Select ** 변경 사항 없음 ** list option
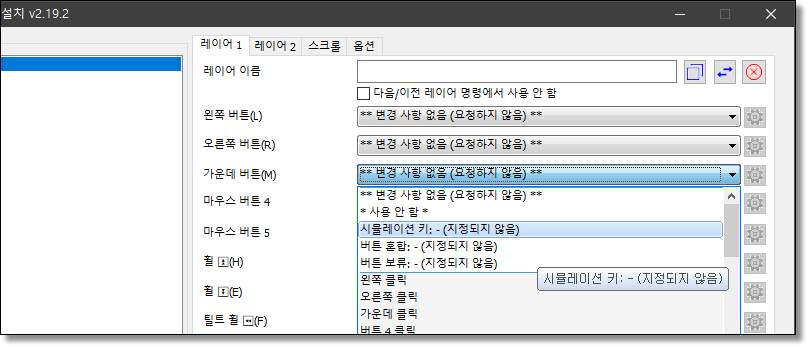The width and height of the screenshot is (808, 362). point(541,195)
